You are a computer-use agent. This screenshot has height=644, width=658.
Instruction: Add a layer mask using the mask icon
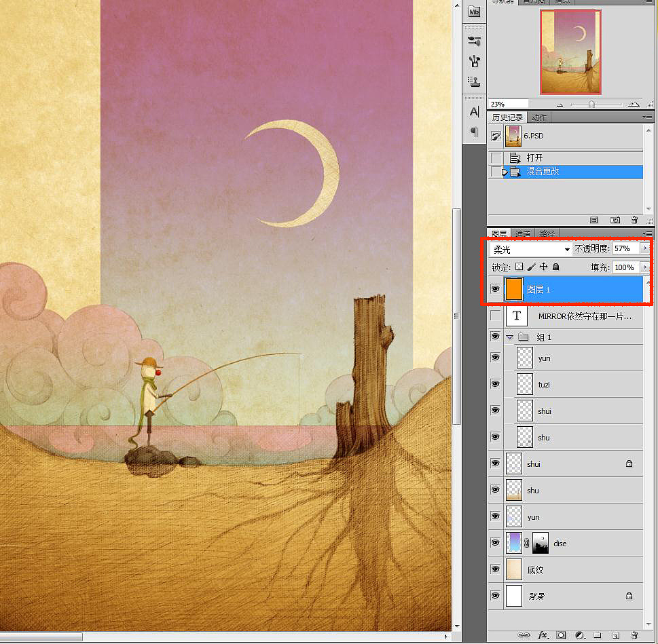click(x=561, y=635)
